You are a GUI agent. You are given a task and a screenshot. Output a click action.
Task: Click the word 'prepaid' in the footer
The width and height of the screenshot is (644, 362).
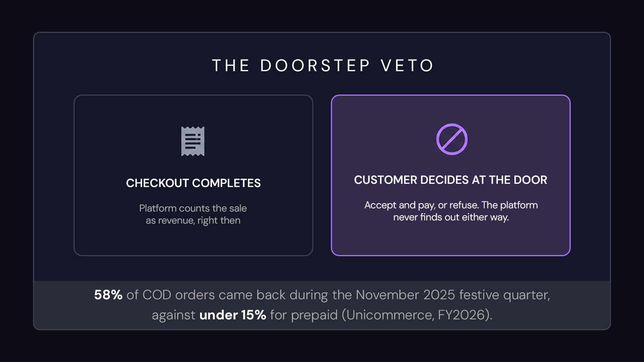(x=314, y=315)
